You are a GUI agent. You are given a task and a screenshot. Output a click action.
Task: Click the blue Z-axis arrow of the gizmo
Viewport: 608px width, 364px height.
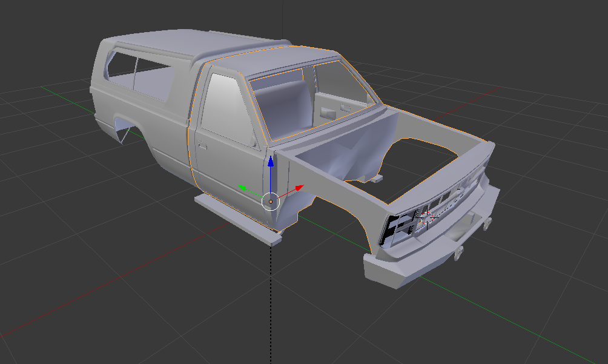[x=271, y=162]
